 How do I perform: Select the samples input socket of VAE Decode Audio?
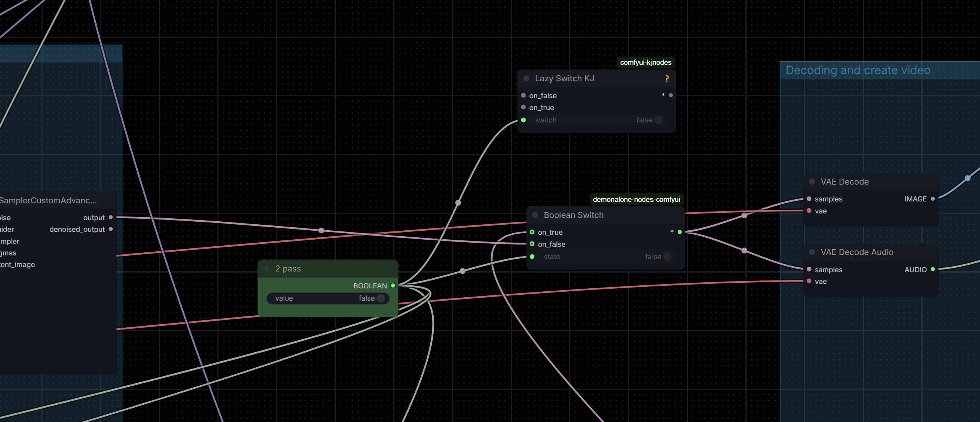point(809,269)
